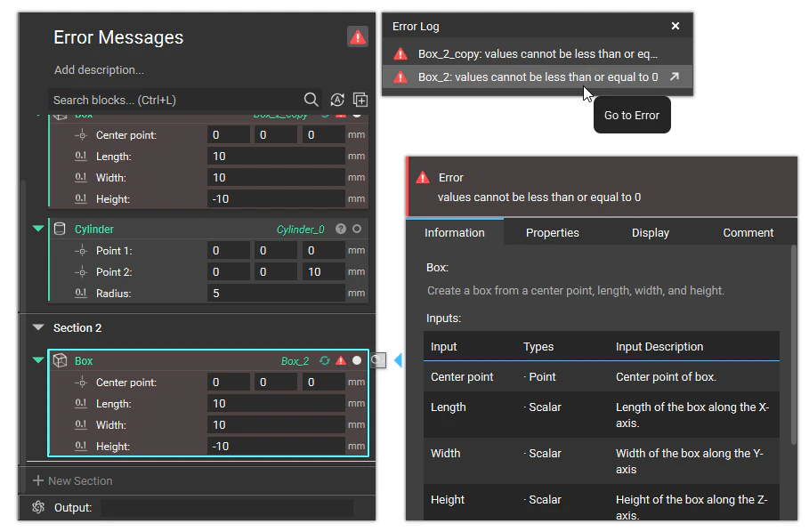
Task: Click the Cylinder_0 name label
Action: 301,230
